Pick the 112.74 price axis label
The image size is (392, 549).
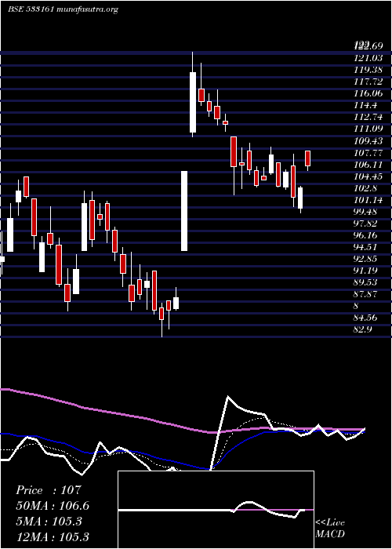coord(368,117)
